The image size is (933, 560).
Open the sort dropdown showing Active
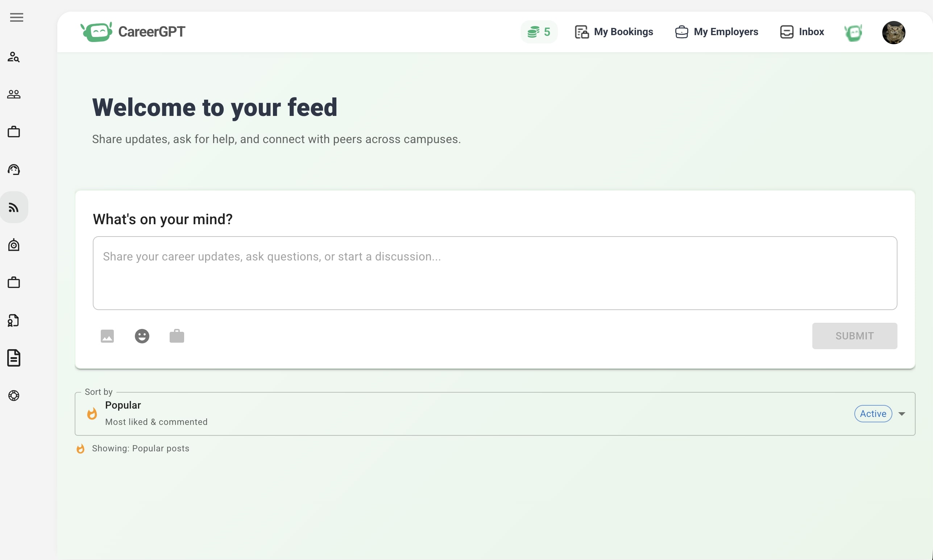[x=880, y=414]
